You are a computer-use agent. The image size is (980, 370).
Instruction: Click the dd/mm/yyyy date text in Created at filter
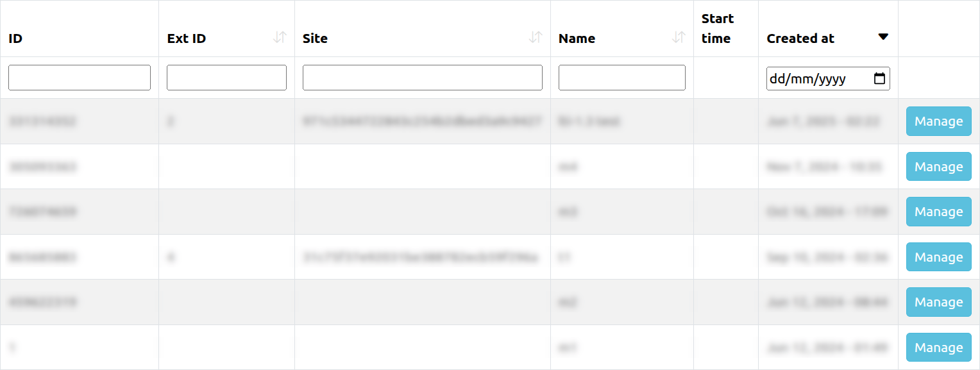[x=808, y=79]
